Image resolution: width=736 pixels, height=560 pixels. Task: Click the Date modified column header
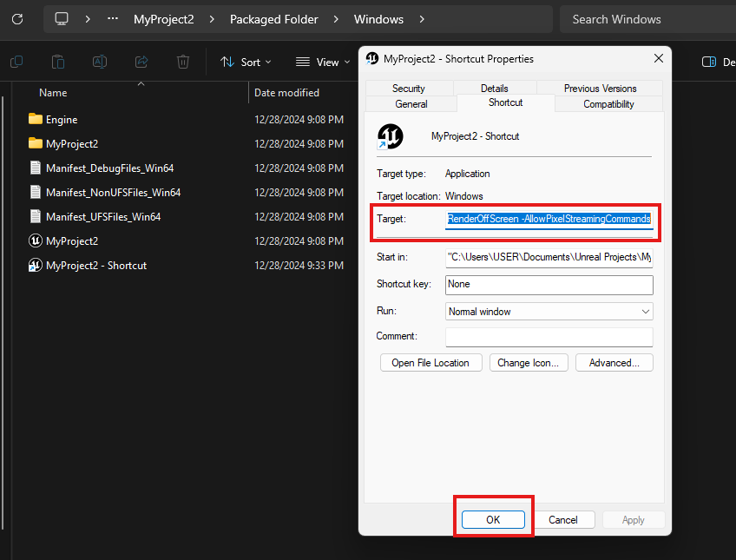pyautogui.click(x=286, y=93)
